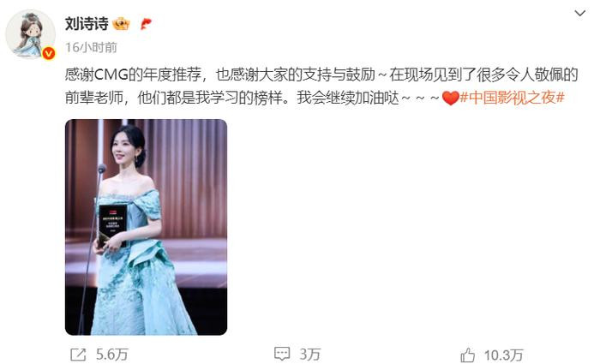This screenshot has height=364, width=600.
Task: Open comments via speech bubble icon
Action: coord(282,354)
